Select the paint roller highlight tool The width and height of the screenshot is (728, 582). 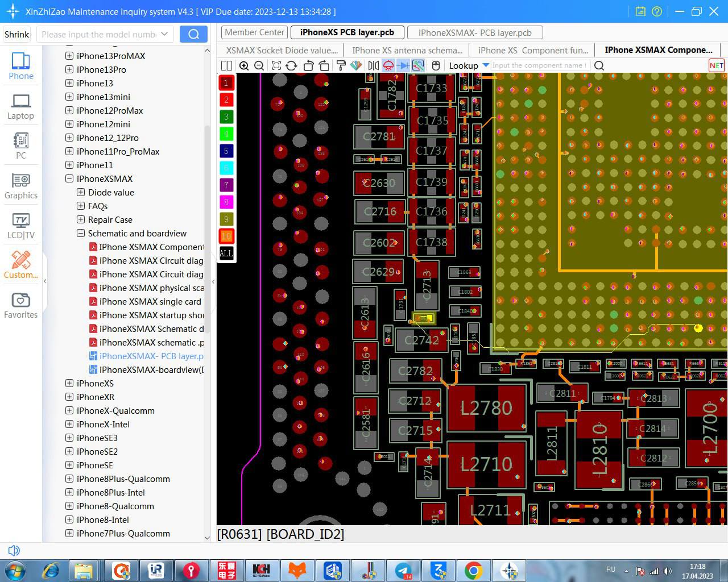341,65
